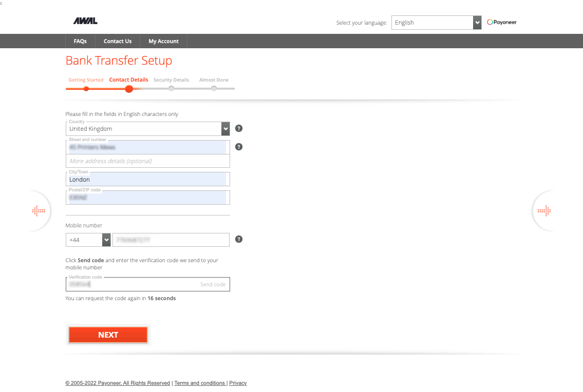This screenshot has width=583, height=392.
Task: Click the left dotted arrow navigation
Action: pos(39,211)
